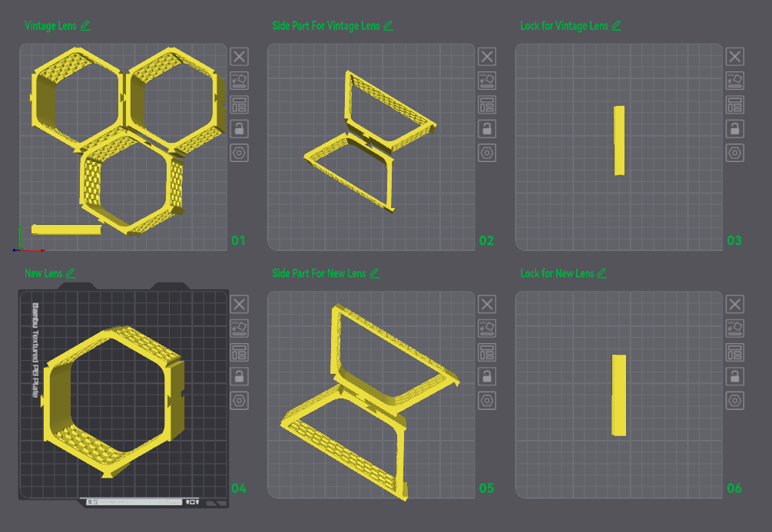Image resolution: width=772 pixels, height=532 pixels.
Task: Arrange objects on Vintage Lens plate
Action: [239, 105]
